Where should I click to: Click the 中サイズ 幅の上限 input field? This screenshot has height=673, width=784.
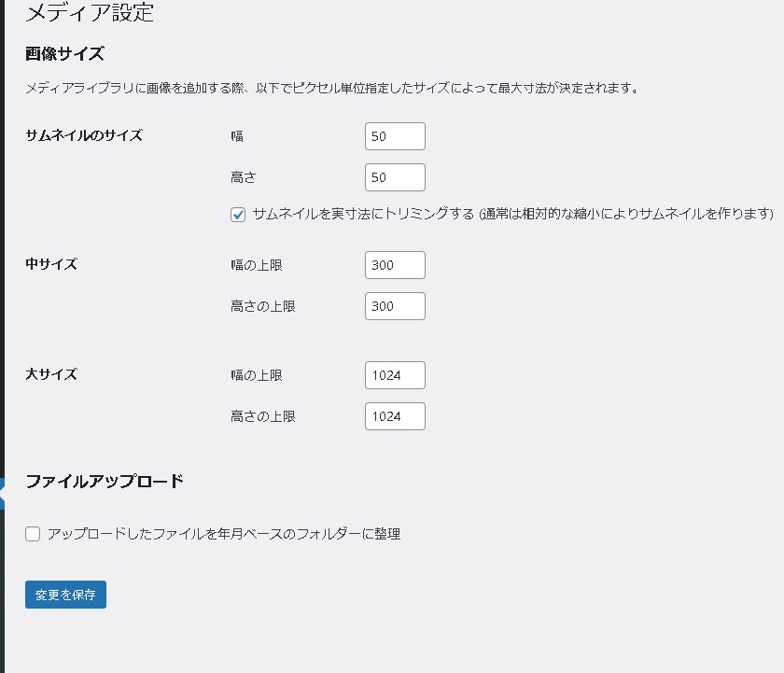click(395, 265)
